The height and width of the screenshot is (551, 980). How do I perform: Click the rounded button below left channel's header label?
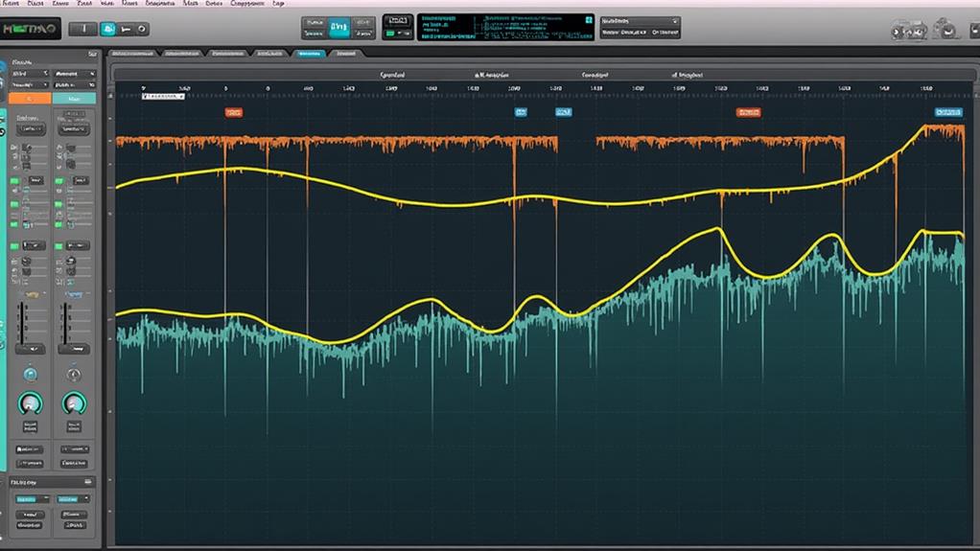tap(30, 129)
